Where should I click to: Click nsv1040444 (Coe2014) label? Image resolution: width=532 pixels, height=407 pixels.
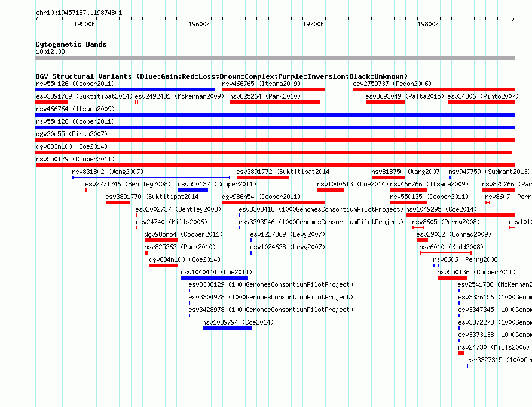click(216, 272)
